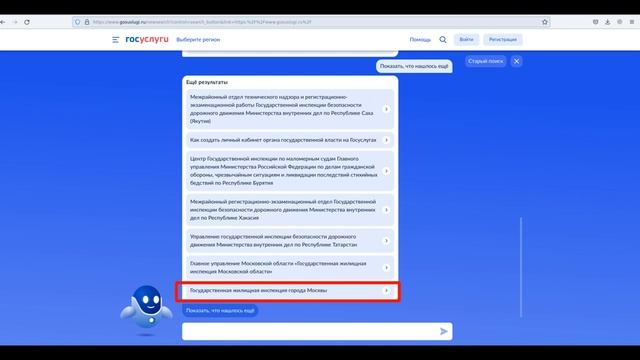Open arrow for the Республика Татарстан result
Image resolution: width=640 pixels, height=360 pixels.
[x=386, y=241]
